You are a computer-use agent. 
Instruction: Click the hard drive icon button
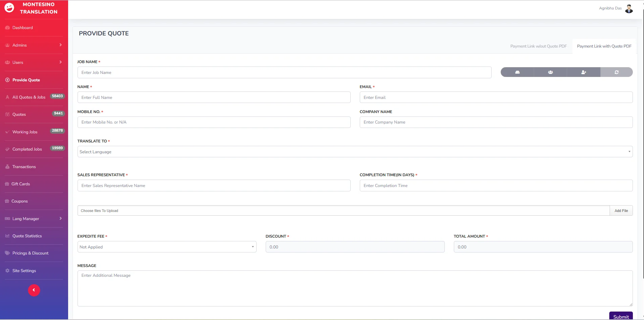[x=517, y=72]
